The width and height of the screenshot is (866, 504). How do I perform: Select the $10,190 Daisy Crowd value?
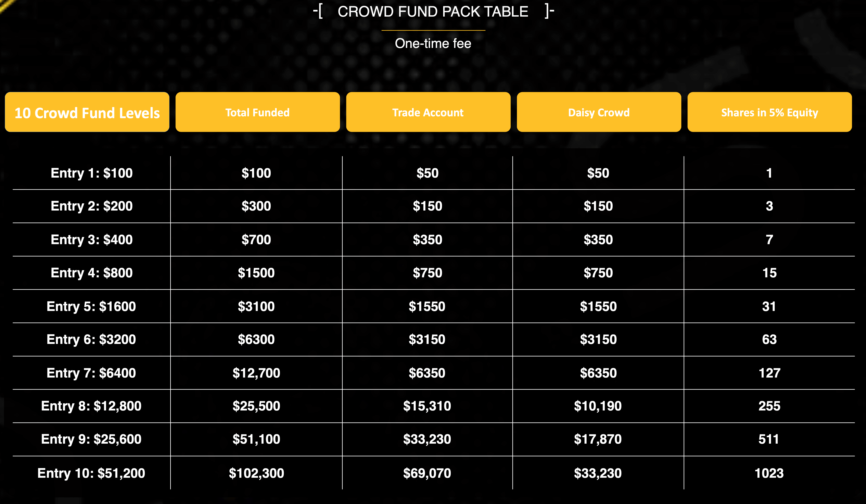[x=598, y=406]
